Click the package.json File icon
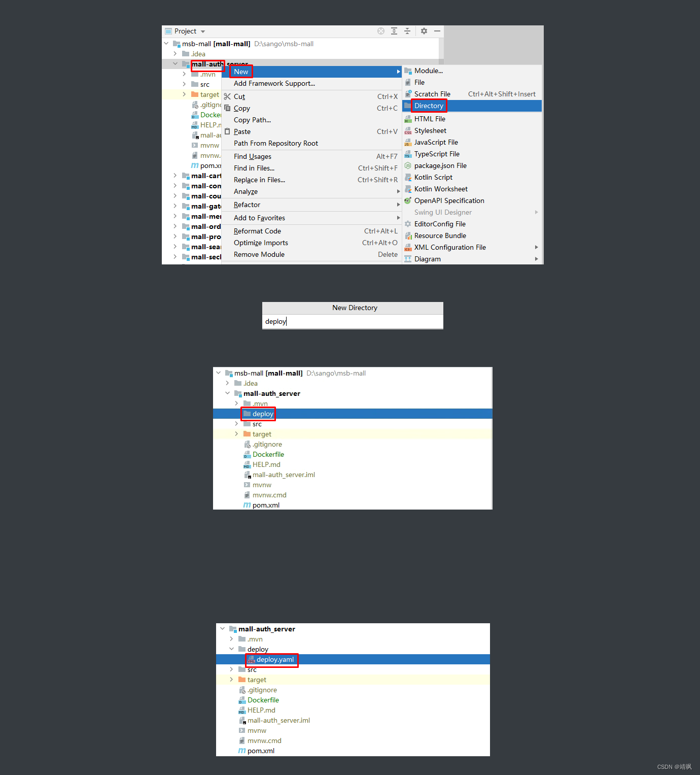 408,165
